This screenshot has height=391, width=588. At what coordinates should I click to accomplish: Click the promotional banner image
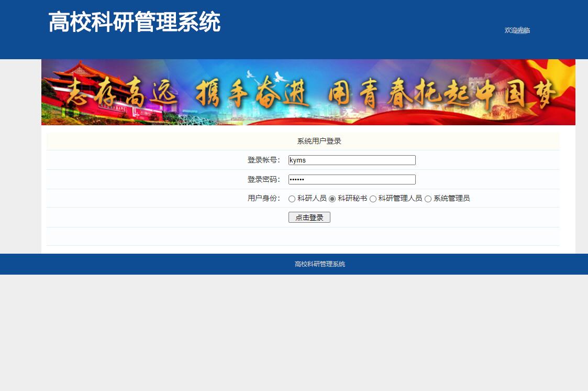pos(308,93)
